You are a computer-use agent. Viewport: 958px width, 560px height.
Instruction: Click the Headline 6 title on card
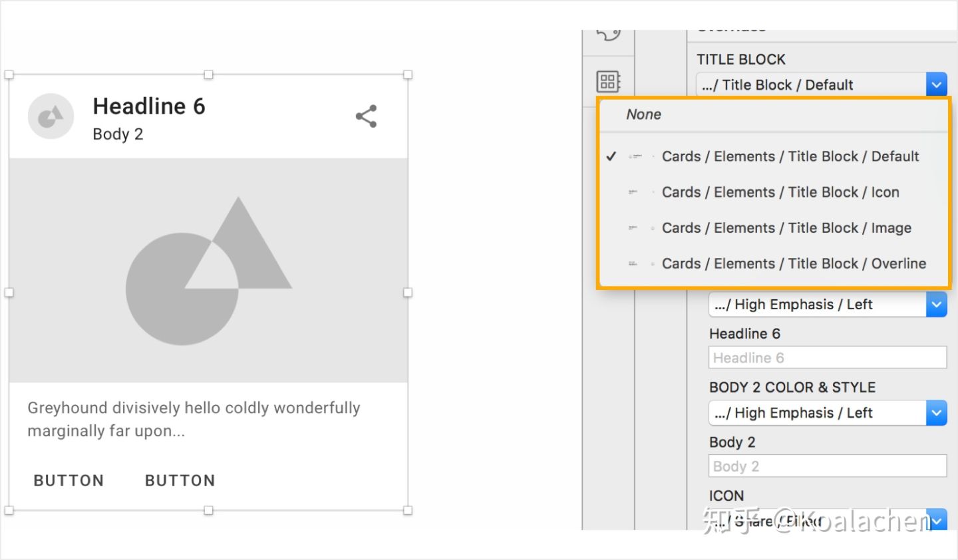pyautogui.click(x=149, y=106)
